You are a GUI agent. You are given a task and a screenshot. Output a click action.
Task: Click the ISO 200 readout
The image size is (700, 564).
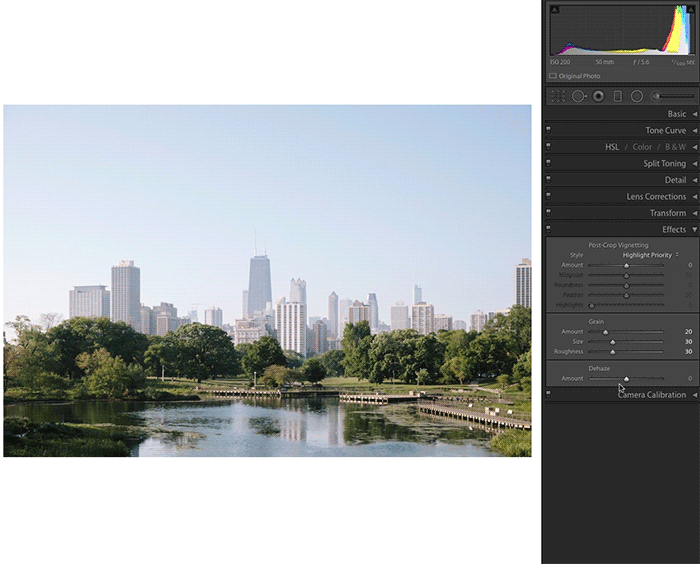[x=560, y=62]
